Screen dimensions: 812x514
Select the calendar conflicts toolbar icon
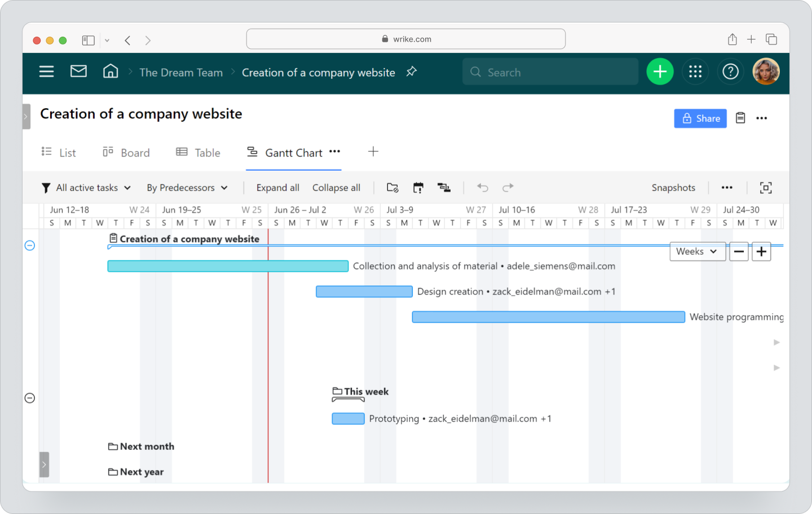(418, 187)
